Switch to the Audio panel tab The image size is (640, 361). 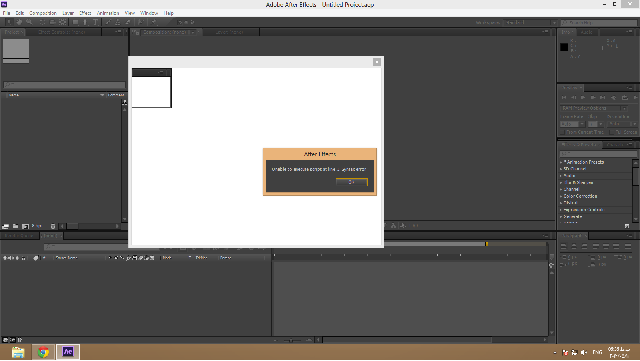tap(587, 32)
